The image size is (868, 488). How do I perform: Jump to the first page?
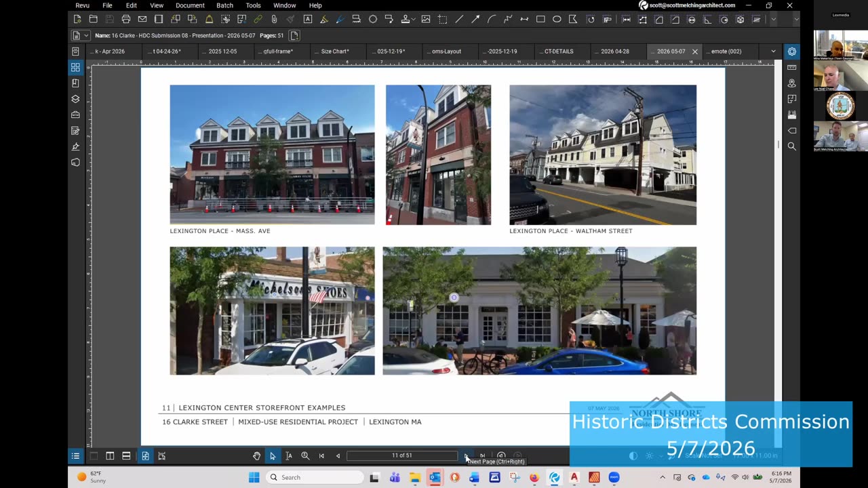click(x=321, y=456)
